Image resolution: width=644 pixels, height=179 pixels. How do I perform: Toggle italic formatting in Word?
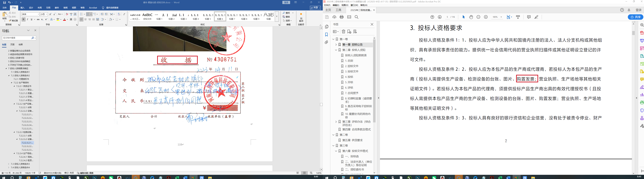click(27, 20)
